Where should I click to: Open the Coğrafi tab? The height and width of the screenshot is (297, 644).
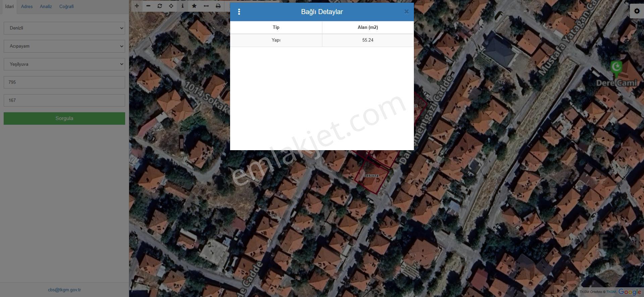point(66,6)
